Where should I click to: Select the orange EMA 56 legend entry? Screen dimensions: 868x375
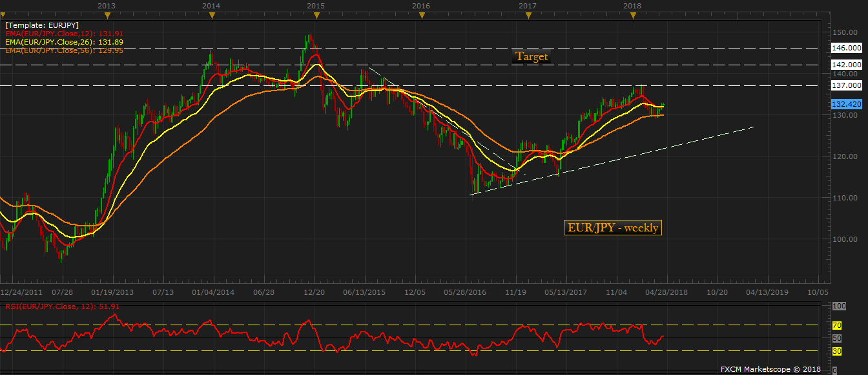click(64, 50)
